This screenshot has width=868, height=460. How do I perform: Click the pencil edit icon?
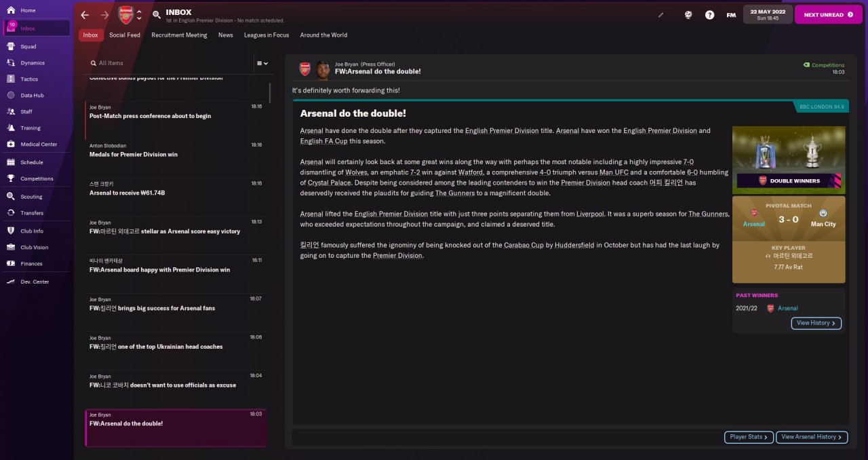661,15
